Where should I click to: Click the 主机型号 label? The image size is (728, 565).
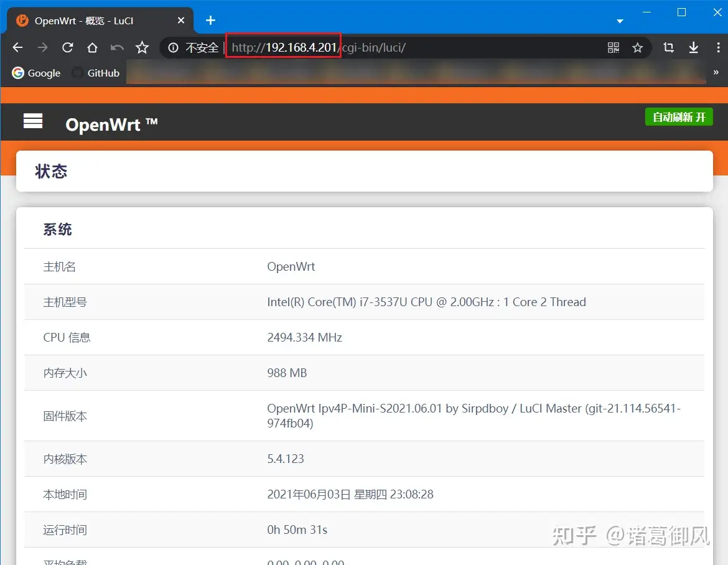pos(65,302)
